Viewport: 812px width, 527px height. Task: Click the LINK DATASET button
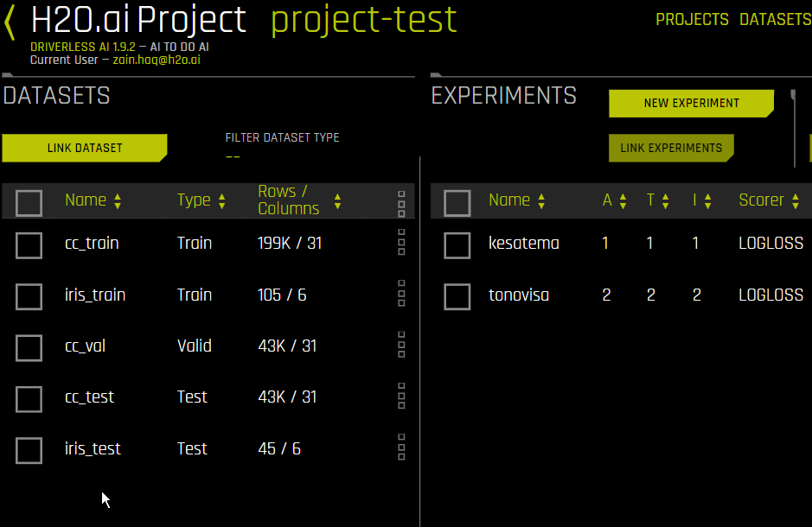[84, 148]
